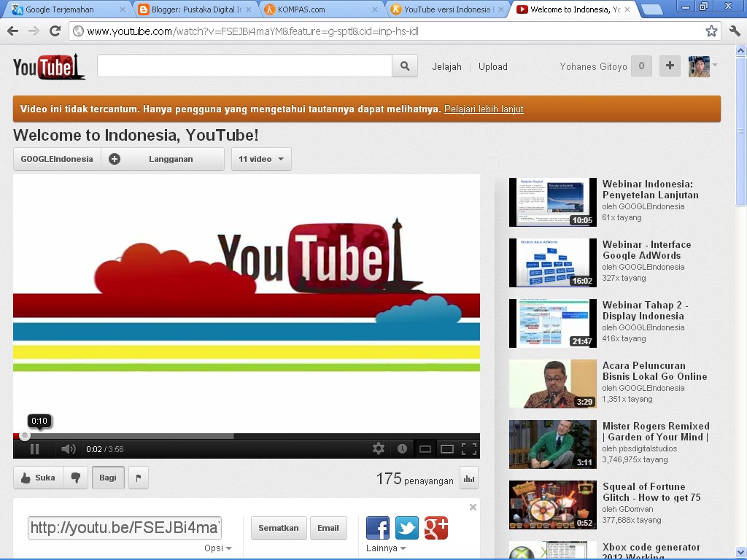Screen dimensions: 747x560
Task: Click the YouTube logo
Action: pos(49,66)
